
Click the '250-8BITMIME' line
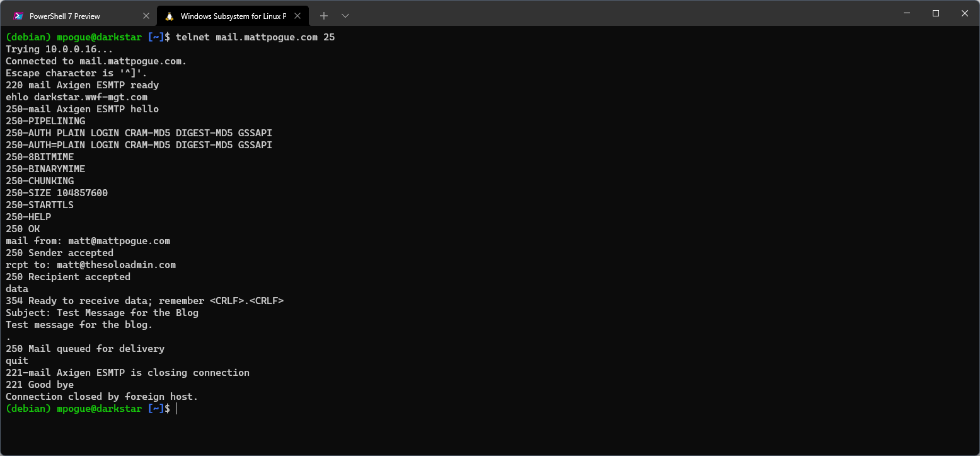pyautogui.click(x=40, y=157)
